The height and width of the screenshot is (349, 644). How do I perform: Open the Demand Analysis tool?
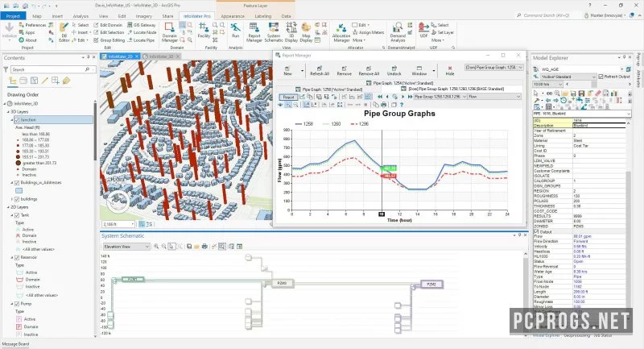[397, 32]
